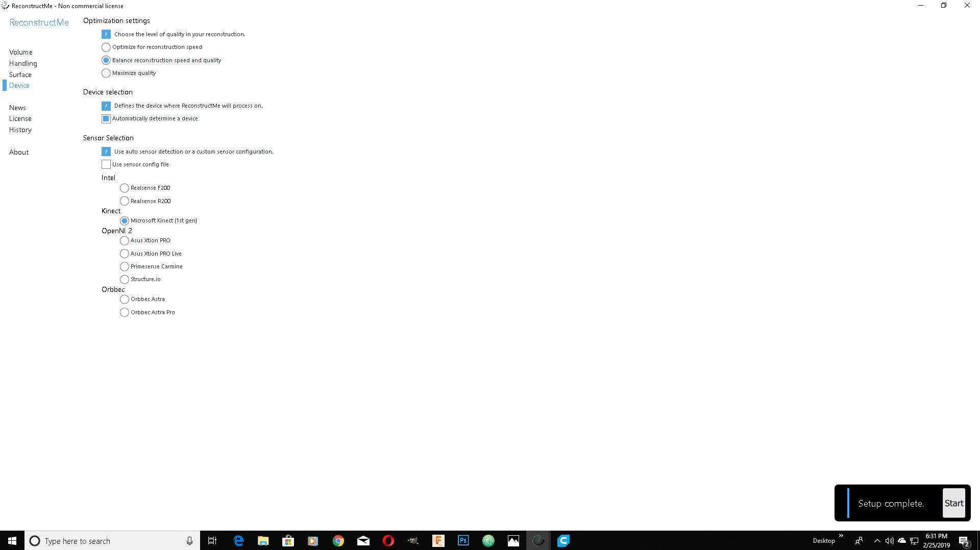This screenshot has height=550, width=980.
Task: View the License page
Action: (x=20, y=118)
